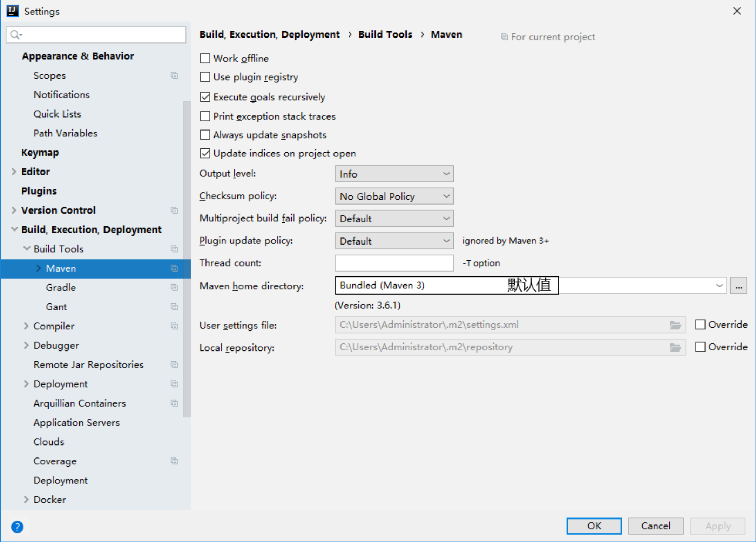This screenshot has height=542, width=756.
Task: Click the settings tree vertical scrollbar
Action: pos(187,259)
